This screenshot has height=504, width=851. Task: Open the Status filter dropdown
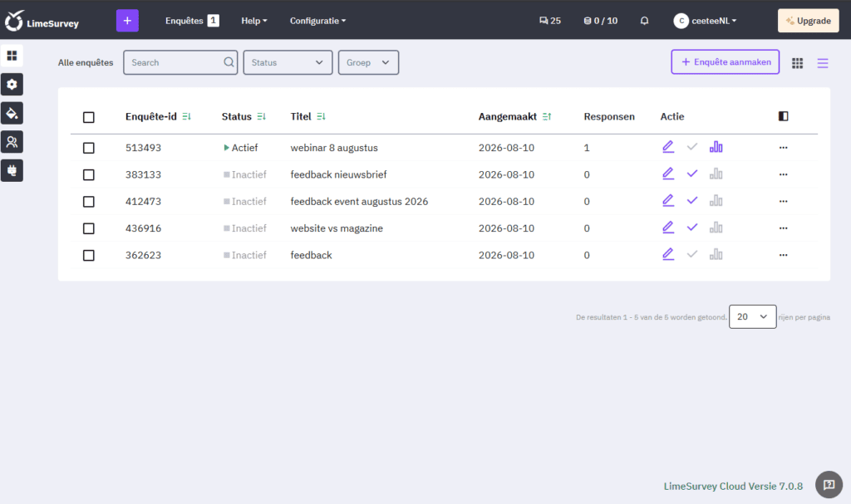pos(288,62)
